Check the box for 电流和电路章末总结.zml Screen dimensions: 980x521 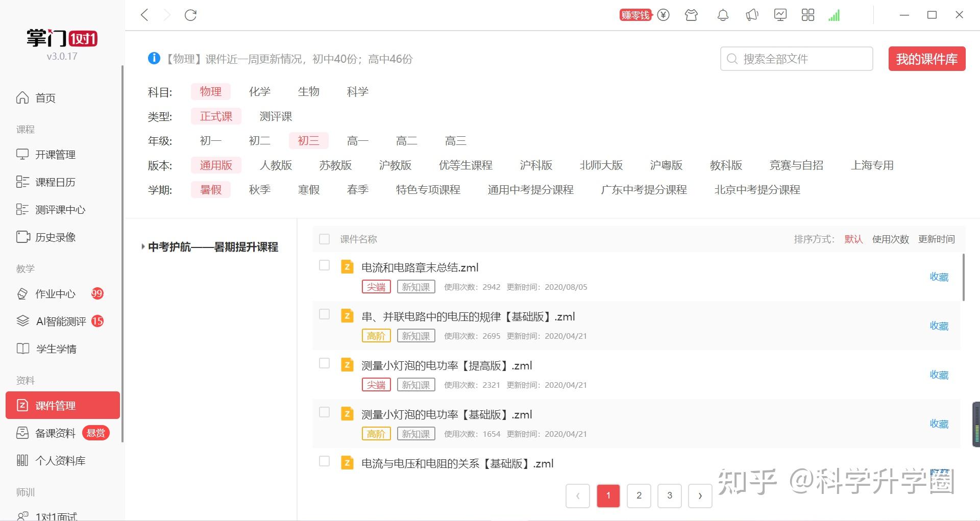pos(324,265)
